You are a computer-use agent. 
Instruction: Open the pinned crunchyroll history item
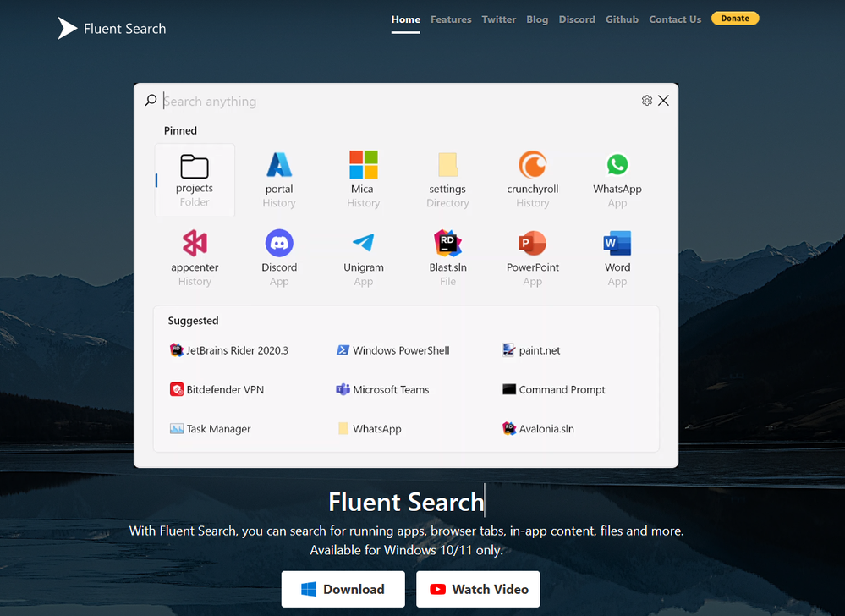tap(532, 180)
